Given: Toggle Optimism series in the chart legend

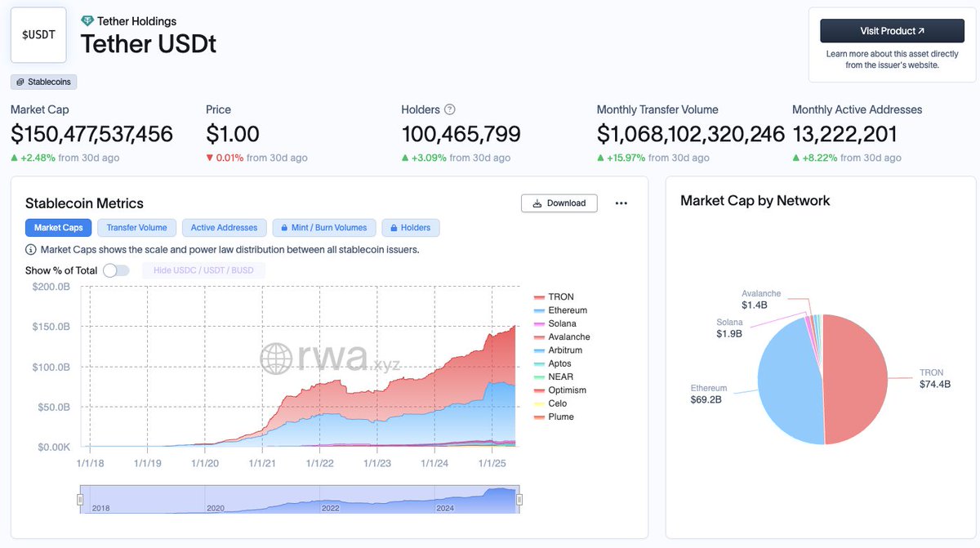Looking at the screenshot, I should click(560, 390).
